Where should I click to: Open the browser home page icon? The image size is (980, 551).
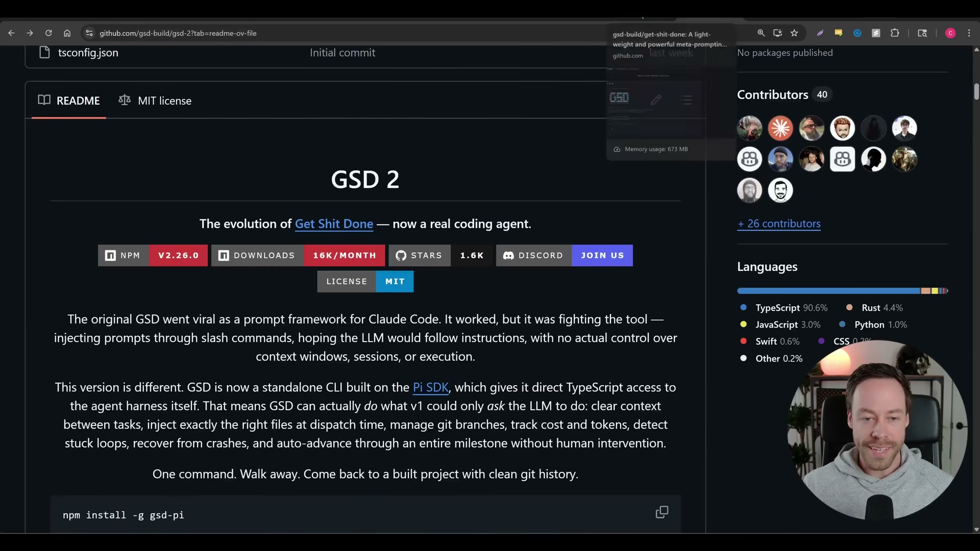pyautogui.click(x=67, y=33)
